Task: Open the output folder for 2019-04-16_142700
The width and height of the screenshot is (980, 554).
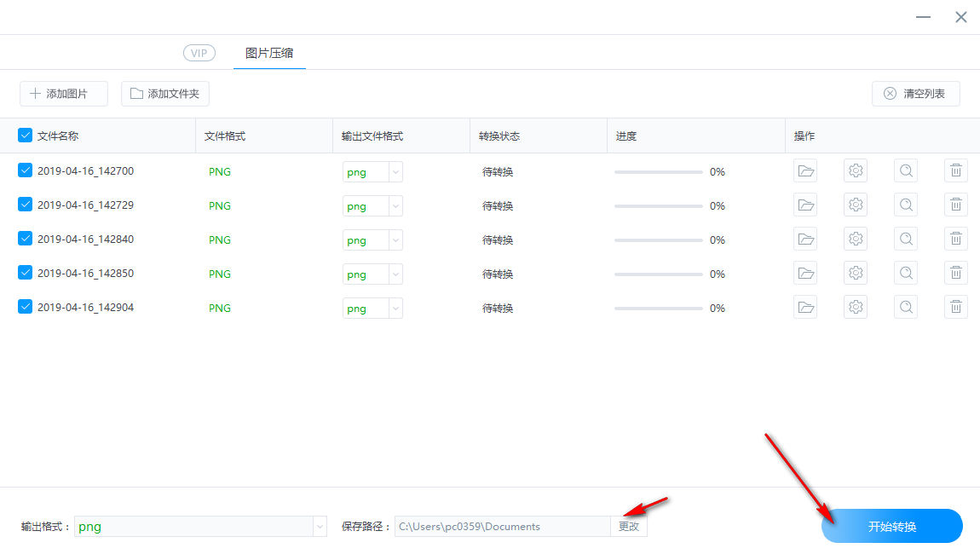Action: point(805,170)
